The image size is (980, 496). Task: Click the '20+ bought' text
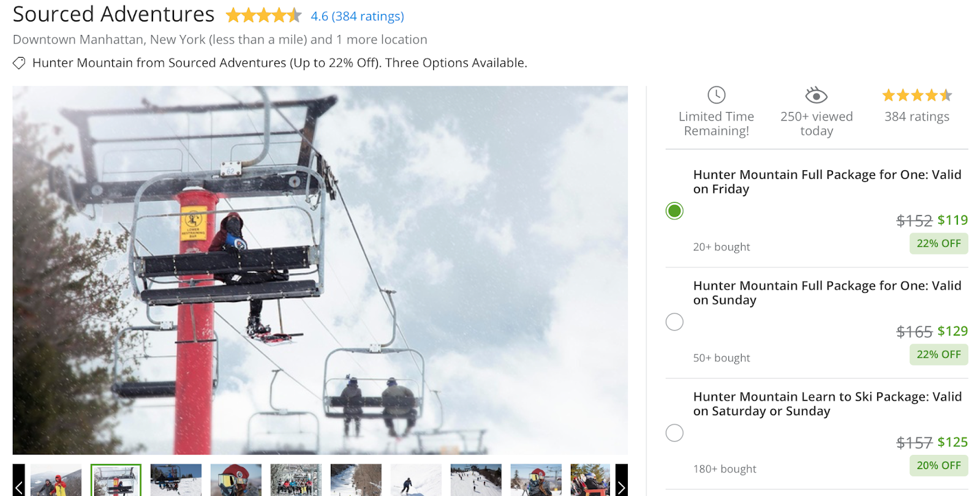pyautogui.click(x=722, y=247)
